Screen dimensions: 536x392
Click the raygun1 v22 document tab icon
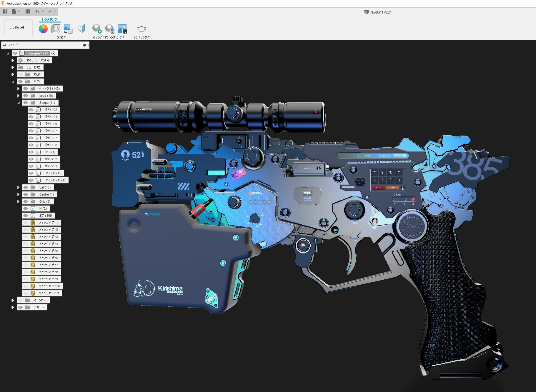[x=366, y=12]
